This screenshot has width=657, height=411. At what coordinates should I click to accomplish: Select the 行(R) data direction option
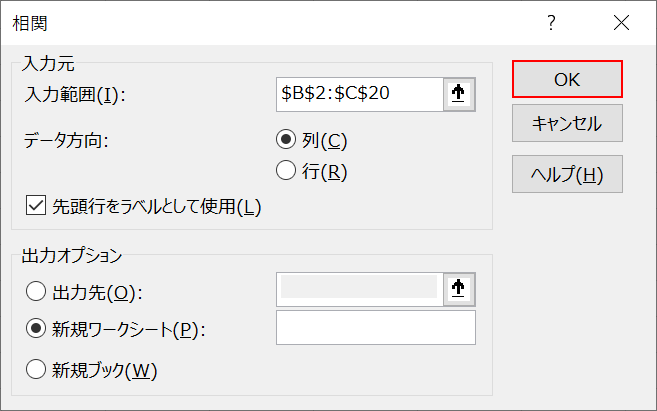tap(286, 171)
